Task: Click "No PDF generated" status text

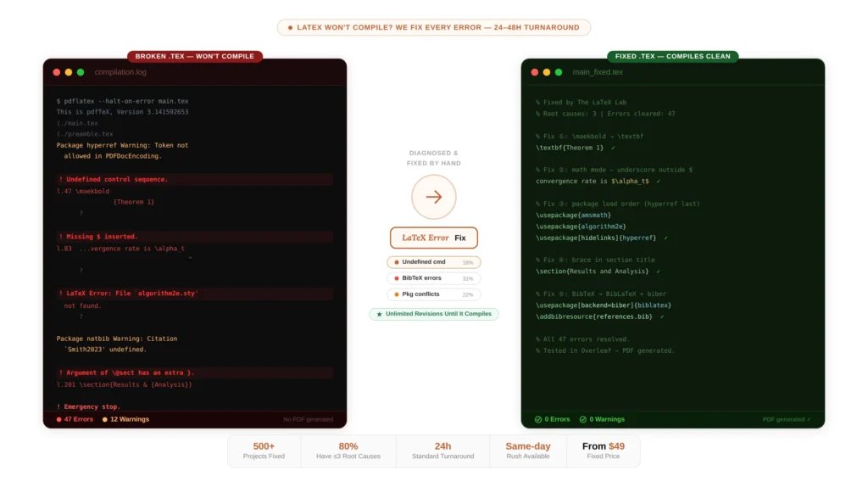Action: pyautogui.click(x=309, y=419)
